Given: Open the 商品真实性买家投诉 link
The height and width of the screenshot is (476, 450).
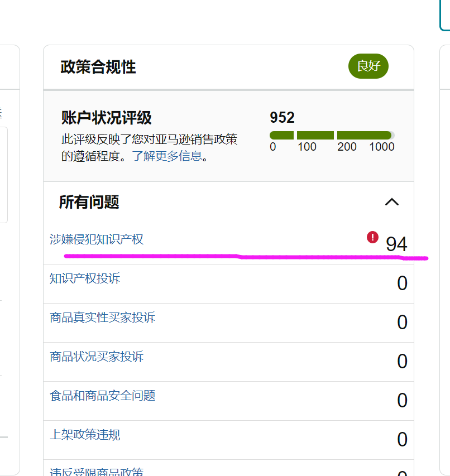Looking at the screenshot, I should [102, 318].
